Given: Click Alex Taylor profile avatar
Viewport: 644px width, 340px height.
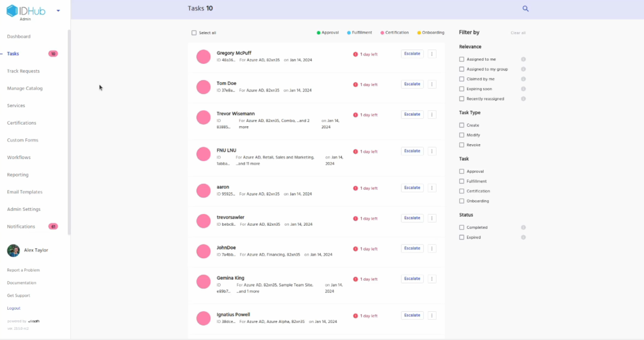Looking at the screenshot, I should point(13,250).
